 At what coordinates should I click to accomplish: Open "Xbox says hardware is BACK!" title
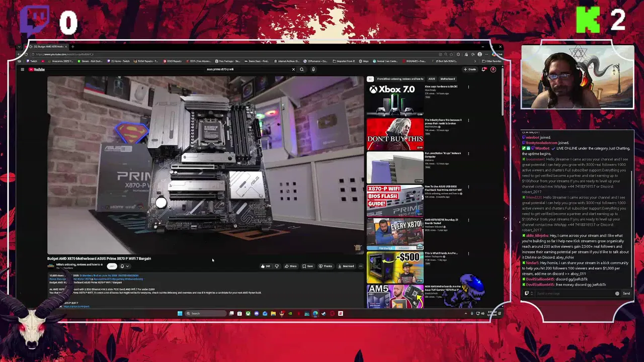pyautogui.click(x=441, y=86)
